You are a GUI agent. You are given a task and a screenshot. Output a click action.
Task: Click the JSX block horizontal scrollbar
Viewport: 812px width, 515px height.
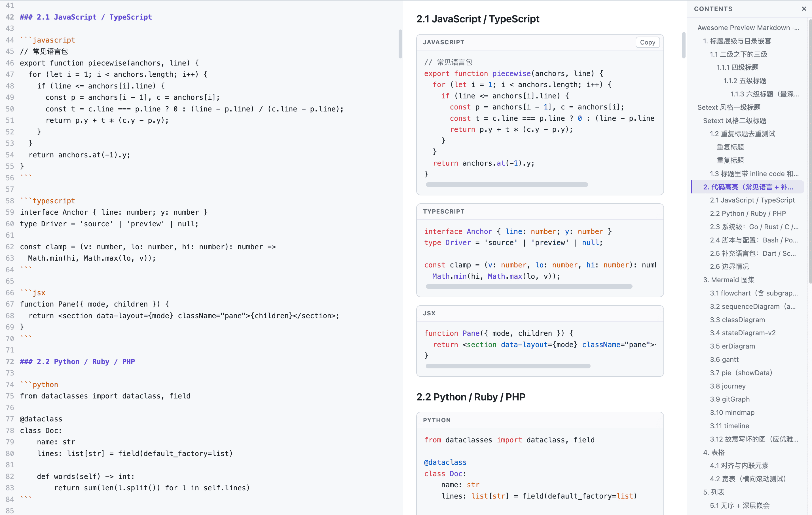point(508,366)
